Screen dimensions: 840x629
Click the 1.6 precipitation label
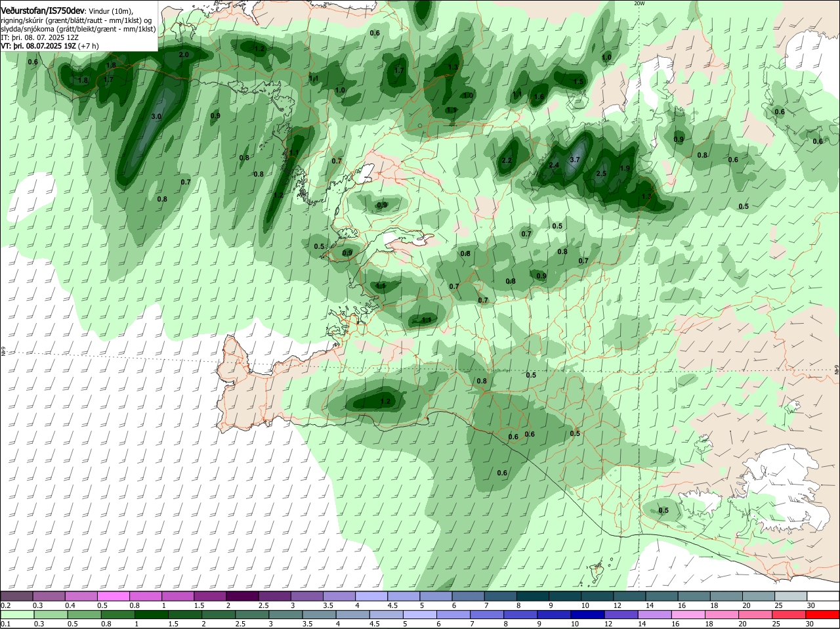pos(539,97)
